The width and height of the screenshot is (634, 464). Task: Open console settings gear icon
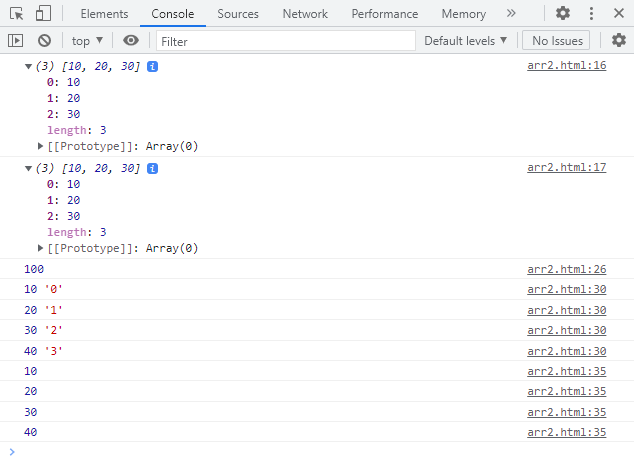click(x=619, y=40)
